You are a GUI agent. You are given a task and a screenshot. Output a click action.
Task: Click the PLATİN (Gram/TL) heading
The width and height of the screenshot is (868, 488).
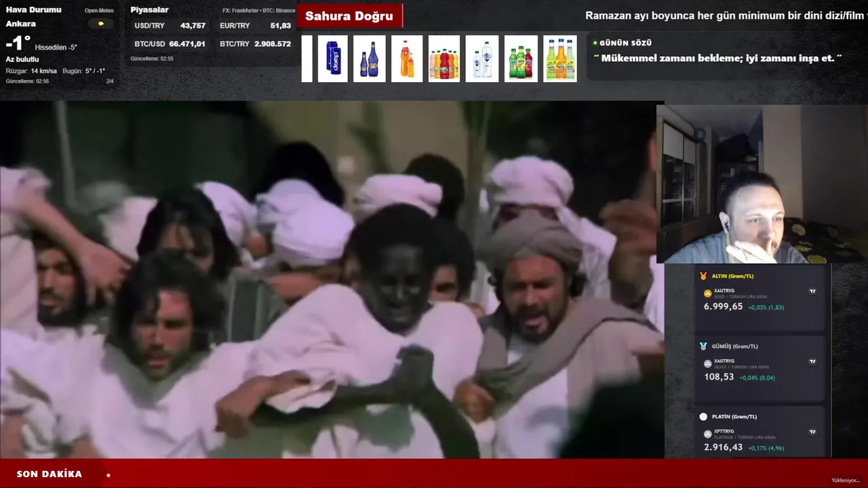(734, 417)
